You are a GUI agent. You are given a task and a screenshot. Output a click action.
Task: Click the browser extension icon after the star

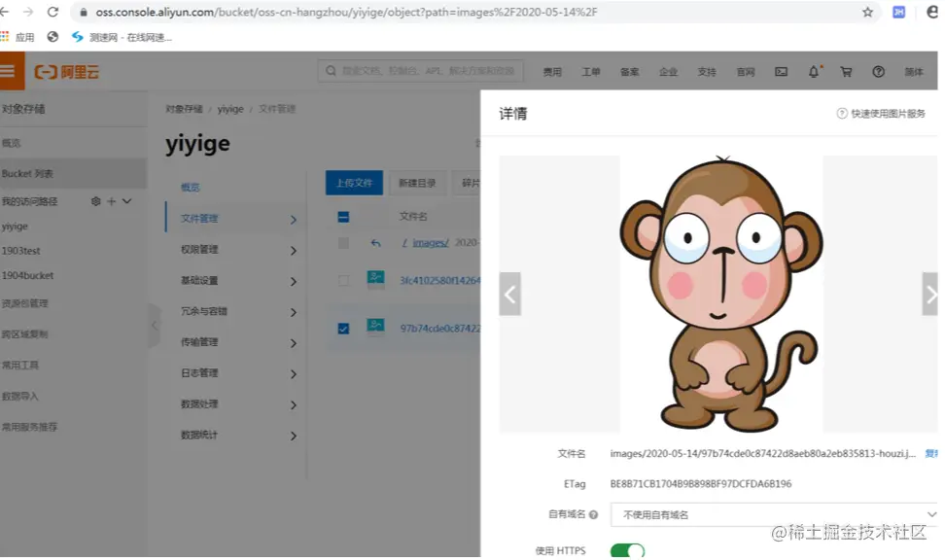pos(898,12)
